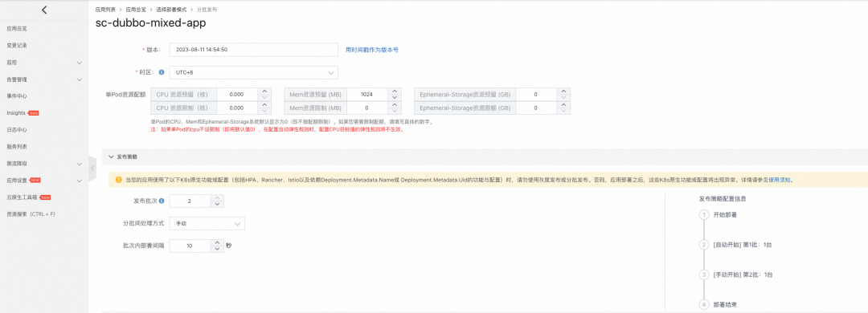Open 变更记录 in the sidebar
The image size is (868, 313).
tap(17, 46)
